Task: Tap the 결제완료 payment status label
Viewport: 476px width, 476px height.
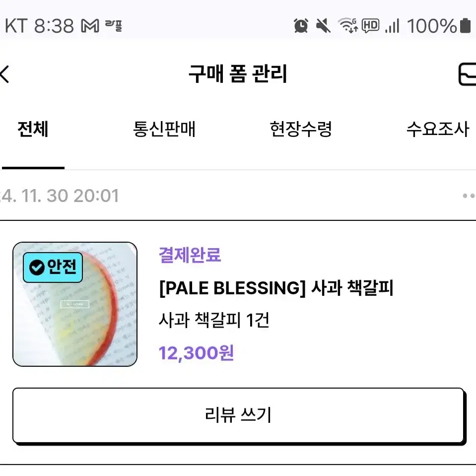Action: (190, 255)
